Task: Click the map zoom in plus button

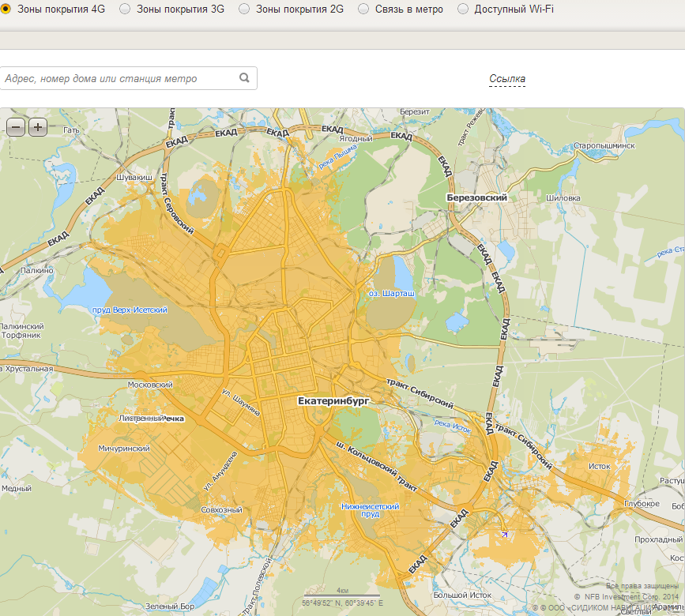Action: (x=38, y=126)
